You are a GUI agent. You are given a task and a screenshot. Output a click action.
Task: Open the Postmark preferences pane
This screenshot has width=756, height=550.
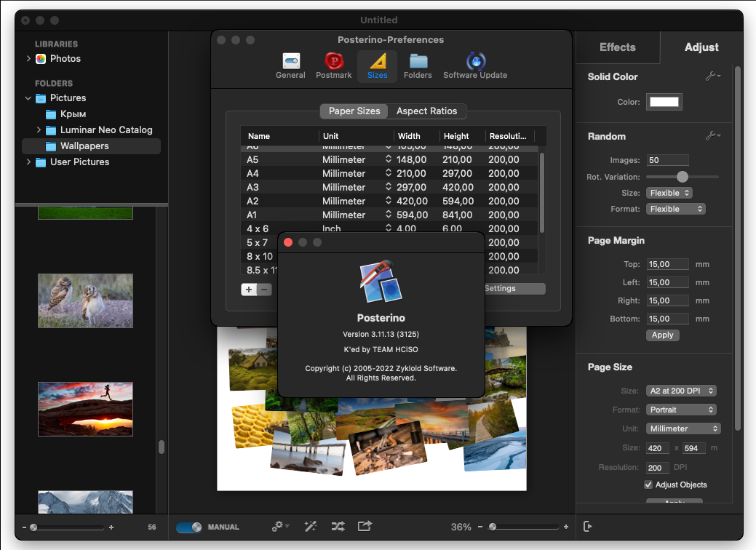click(334, 66)
